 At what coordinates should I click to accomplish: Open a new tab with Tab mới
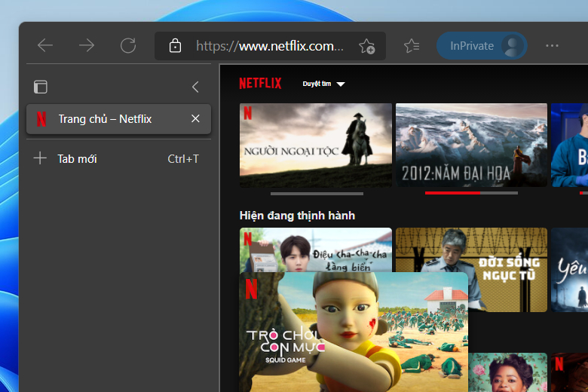point(118,158)
